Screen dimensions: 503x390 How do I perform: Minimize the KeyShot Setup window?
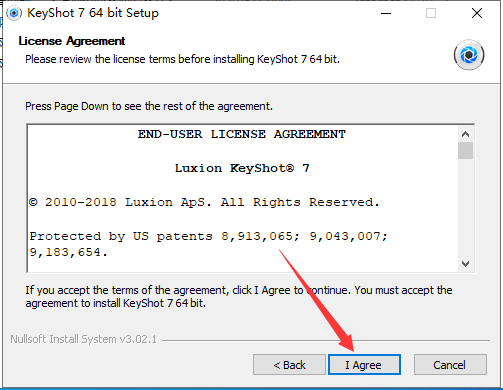(x=386, y=13)
